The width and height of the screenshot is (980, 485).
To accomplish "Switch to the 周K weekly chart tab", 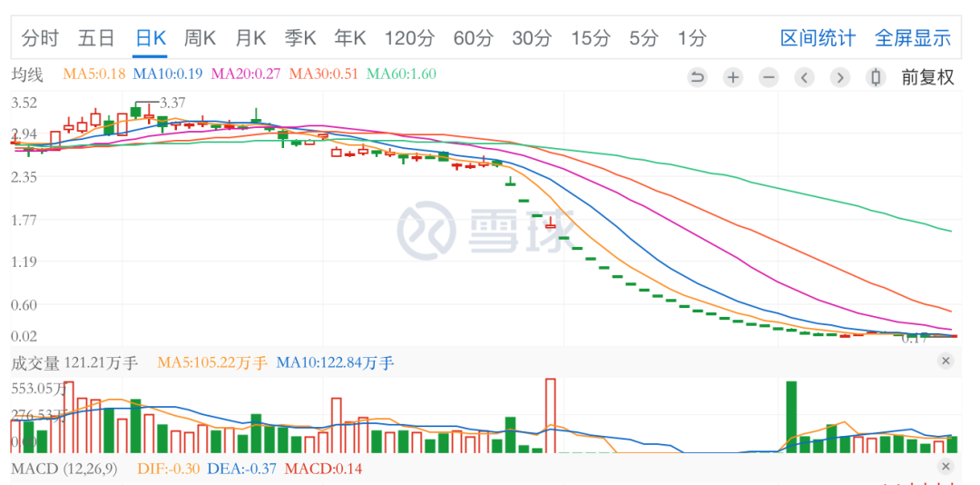I will [x=200, y=38].
